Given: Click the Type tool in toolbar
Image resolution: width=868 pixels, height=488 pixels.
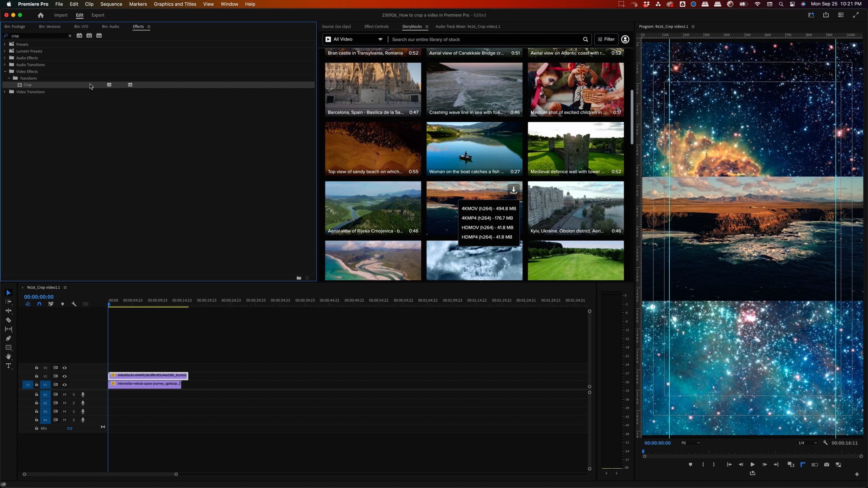Looking at the screenshot, I should pos(8,365).
